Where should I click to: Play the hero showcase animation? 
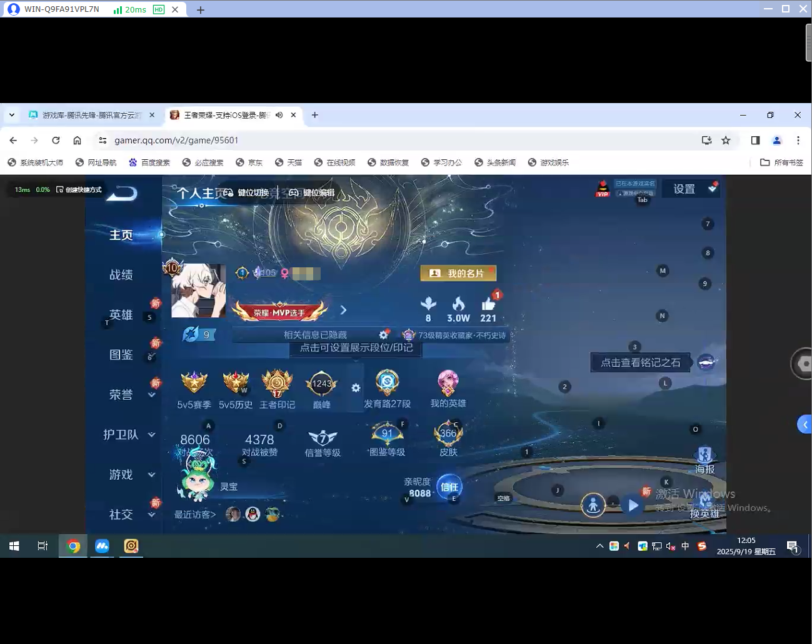point(633,505)
